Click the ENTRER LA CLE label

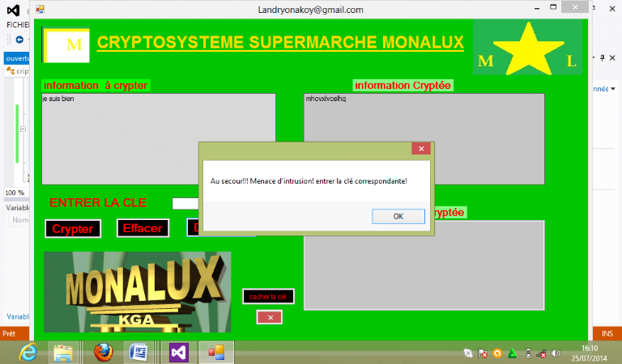(98, 203)
